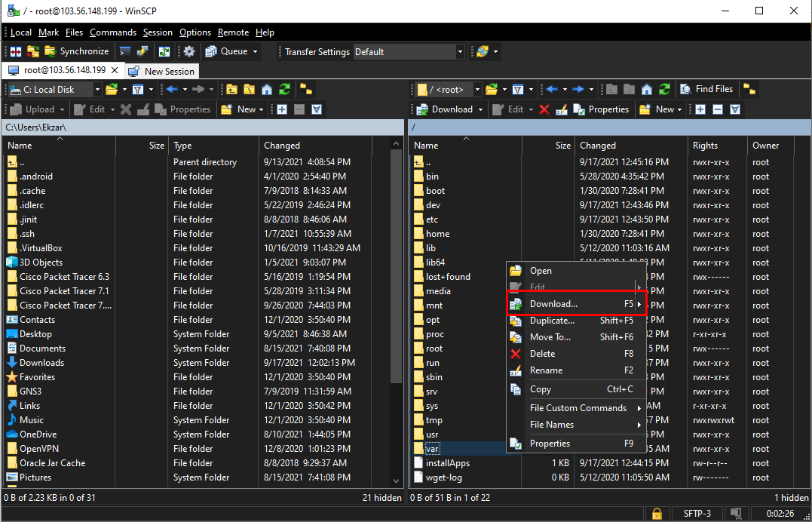
Task: Expand the Queue dropdown arrow
Action: (x=255, y=52)
